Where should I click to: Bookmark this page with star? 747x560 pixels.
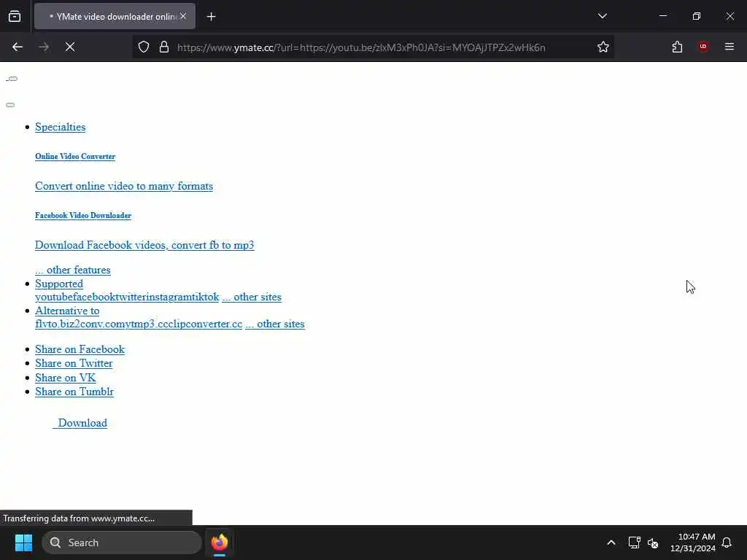point(603,47)
